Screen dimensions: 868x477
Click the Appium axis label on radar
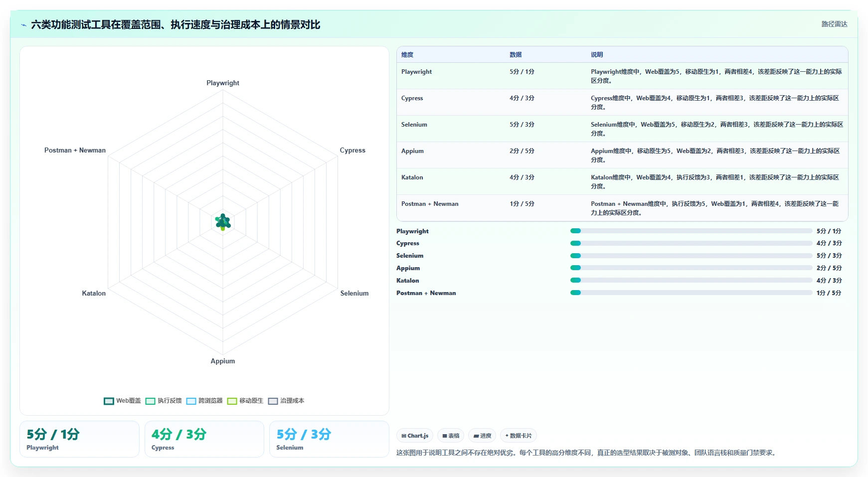pyautogui.click(x=222, y=361)
